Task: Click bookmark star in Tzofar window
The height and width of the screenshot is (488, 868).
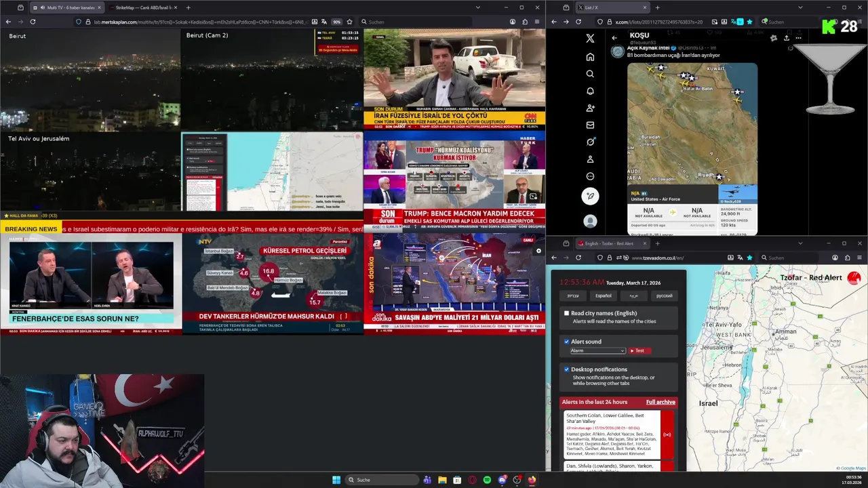Action: pos(749,258)
